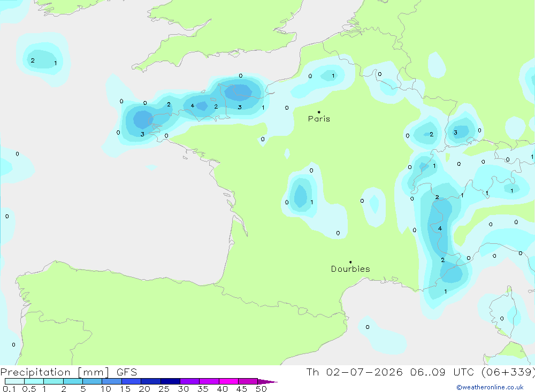The width and height of the screenshot is (535, 392).
Task: Pick the 45–50 mm legend color
Action: click(x=248, y=381)
